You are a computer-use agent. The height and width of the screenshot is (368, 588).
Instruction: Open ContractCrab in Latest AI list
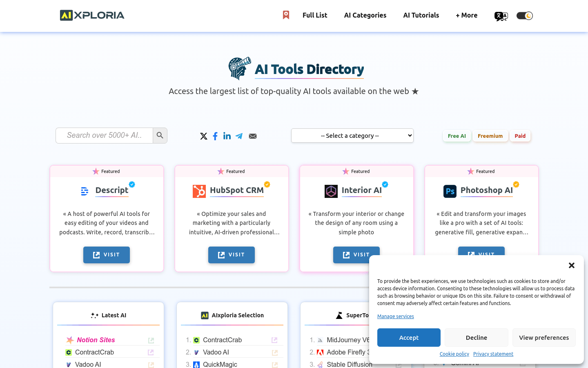pos(94,352)
